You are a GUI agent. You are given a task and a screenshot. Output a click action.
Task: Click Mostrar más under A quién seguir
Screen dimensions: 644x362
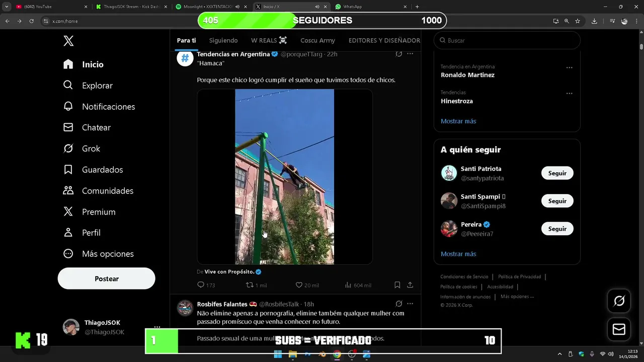[458, 254]
